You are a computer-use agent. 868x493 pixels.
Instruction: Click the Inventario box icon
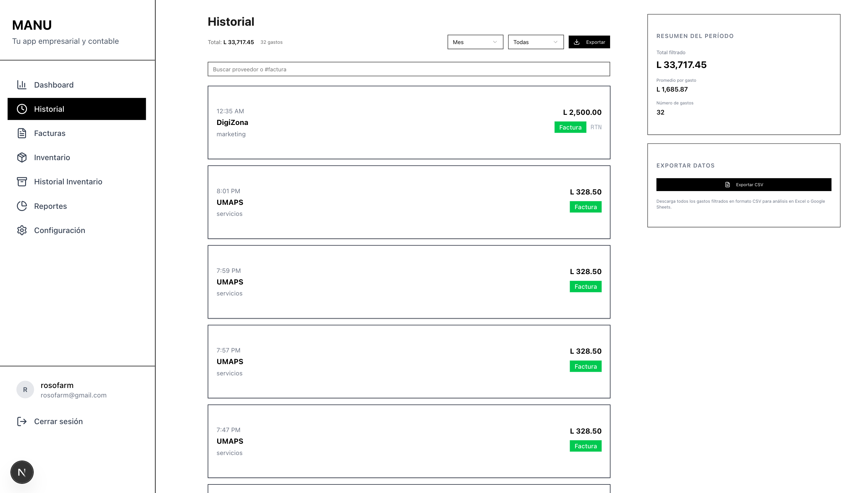tap(22, 157)
